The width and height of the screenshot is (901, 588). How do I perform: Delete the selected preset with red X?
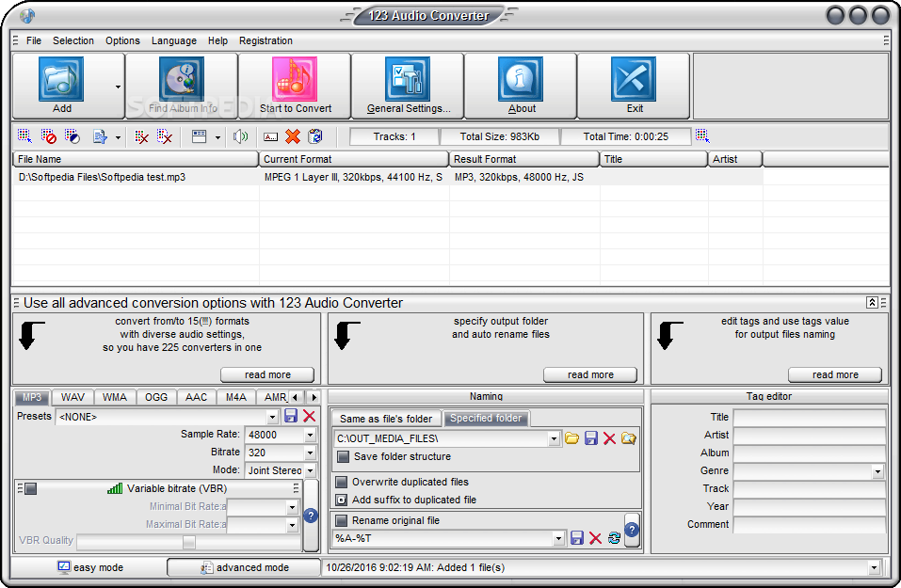309,417
